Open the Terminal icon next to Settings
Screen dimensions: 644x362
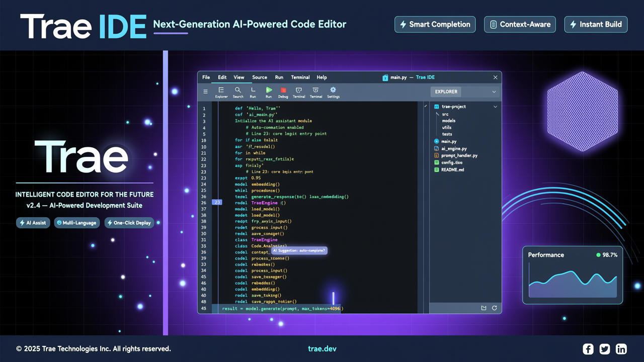pyautogui.click(x=316, y=92)
